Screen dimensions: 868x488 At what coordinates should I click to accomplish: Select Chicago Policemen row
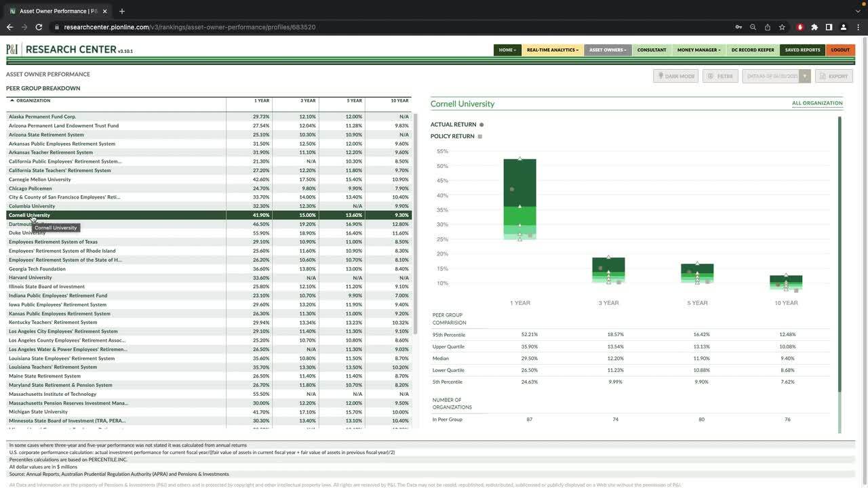click(209, 188)
